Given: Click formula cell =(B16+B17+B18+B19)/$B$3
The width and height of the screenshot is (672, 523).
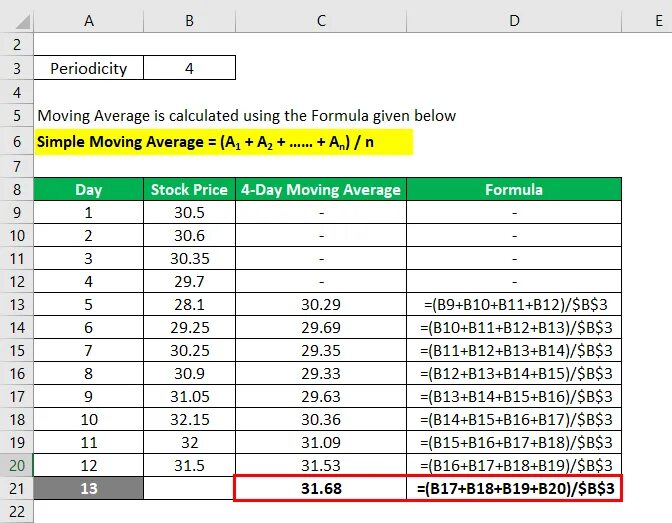Looking at the screenshot, I should click(514, 465).
